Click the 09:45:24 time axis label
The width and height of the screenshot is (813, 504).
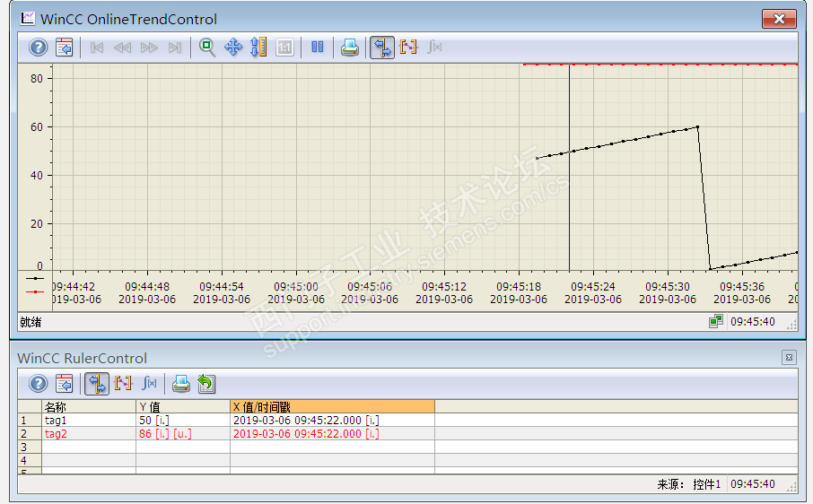click(x=592, y=286)
